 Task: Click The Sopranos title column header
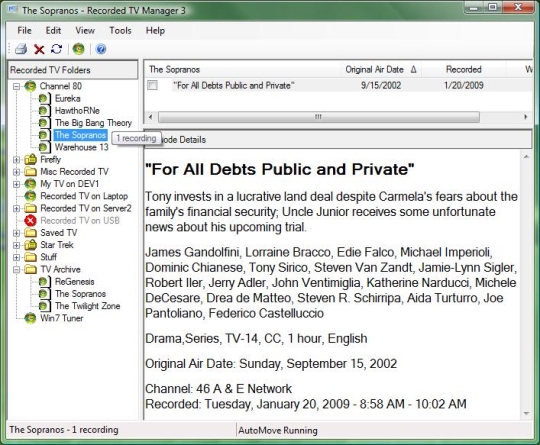point(242,69)
